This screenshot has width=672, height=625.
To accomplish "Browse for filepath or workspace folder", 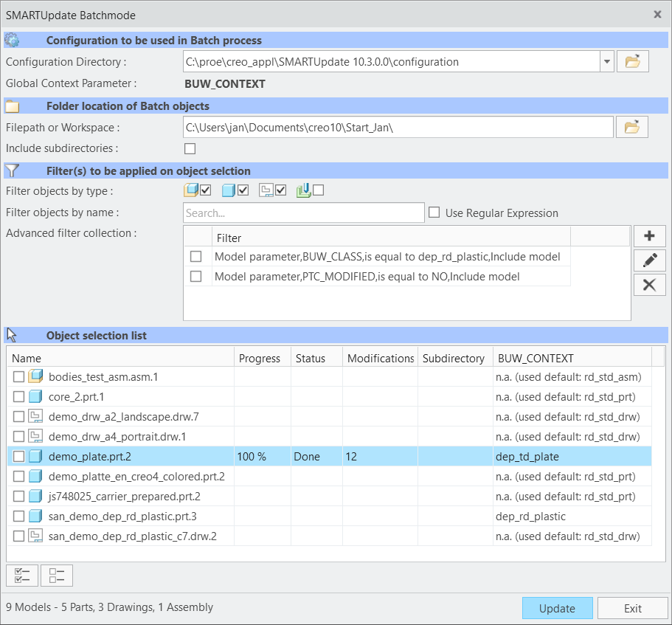I will click(x=631, y=128).
